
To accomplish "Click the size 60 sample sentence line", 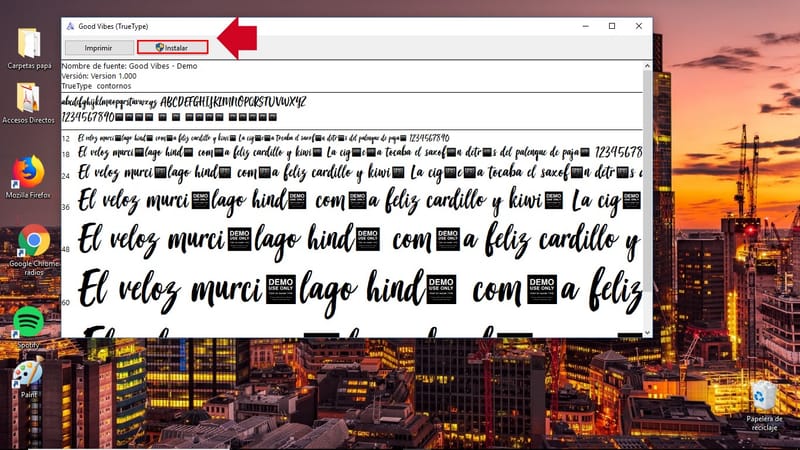I will pyautogui.click(x=360, y=291).
